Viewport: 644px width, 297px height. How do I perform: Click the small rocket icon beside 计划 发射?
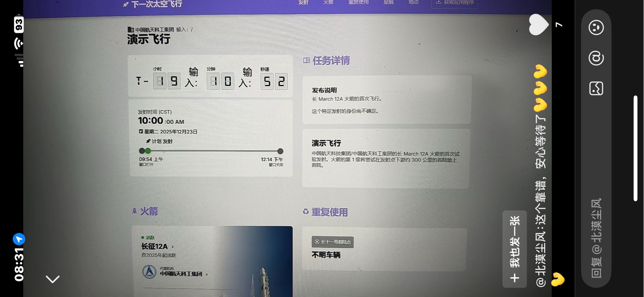pyautogui.click(x=148, y=141)
